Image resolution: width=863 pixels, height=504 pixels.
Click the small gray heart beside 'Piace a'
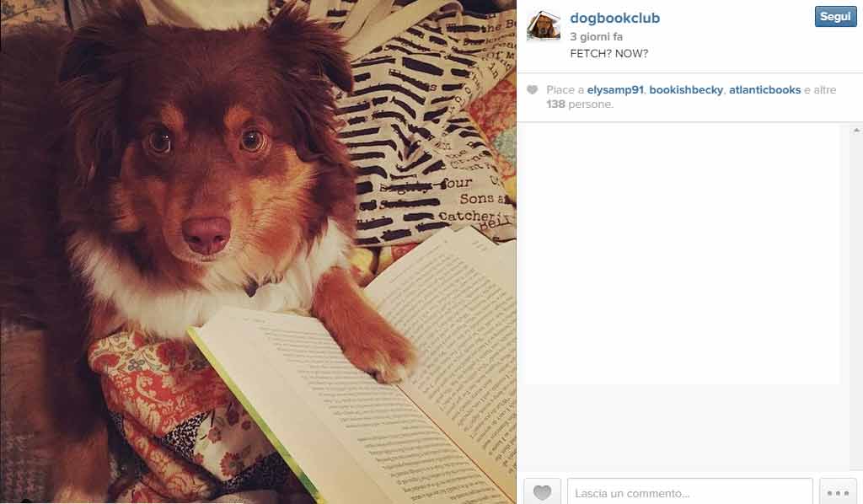pos(532,89)
